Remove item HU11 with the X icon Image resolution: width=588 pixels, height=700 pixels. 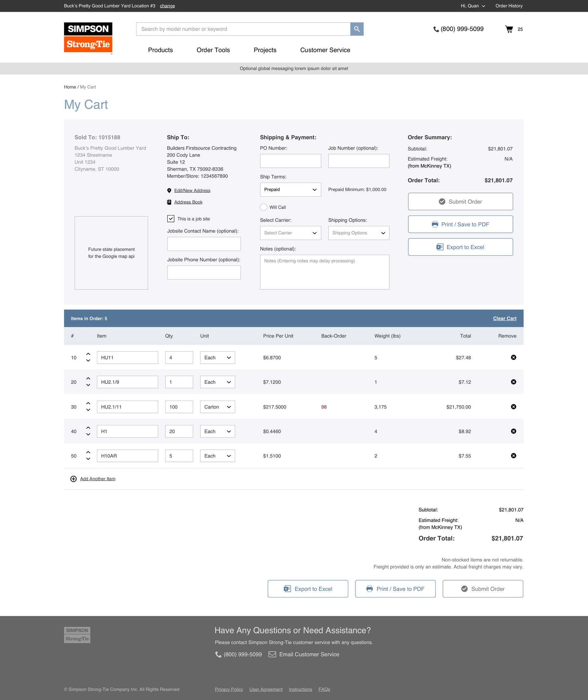tap(513, 357)
